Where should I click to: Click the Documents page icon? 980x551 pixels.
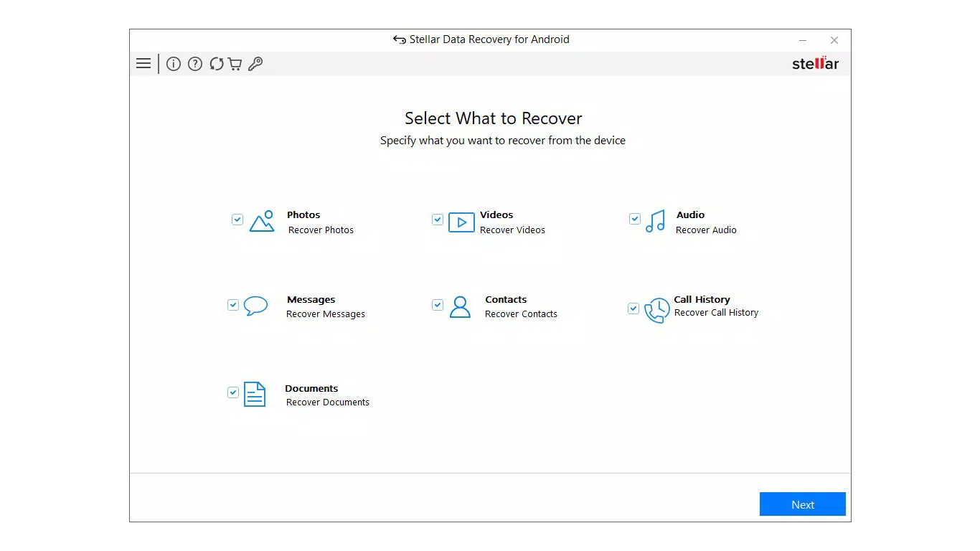(255, 394)
